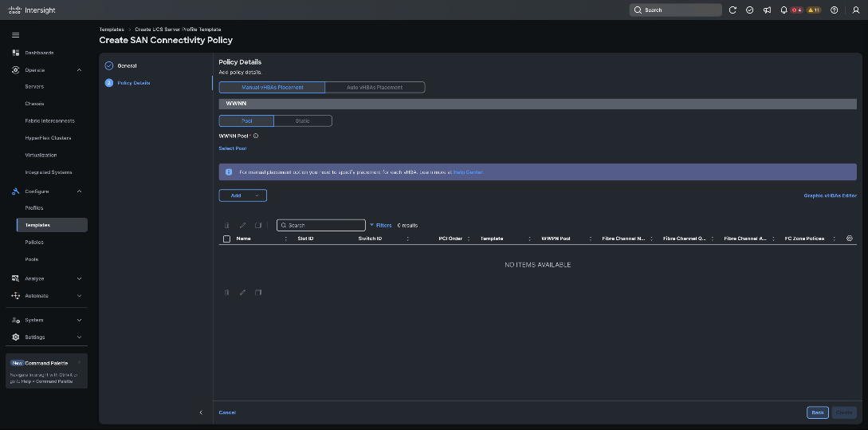Open the help question mark icon

835,10
